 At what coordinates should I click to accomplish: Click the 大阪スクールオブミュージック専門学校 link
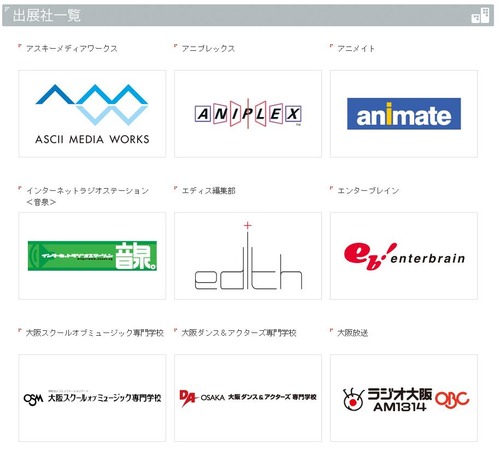(95, 333)
